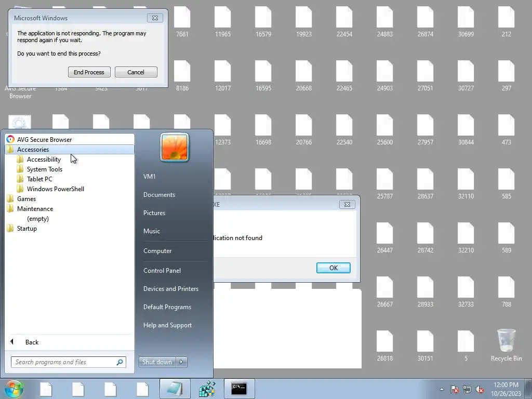
Task: Open Recycle Bin on the desktop
Action: [x=506, y=345]
